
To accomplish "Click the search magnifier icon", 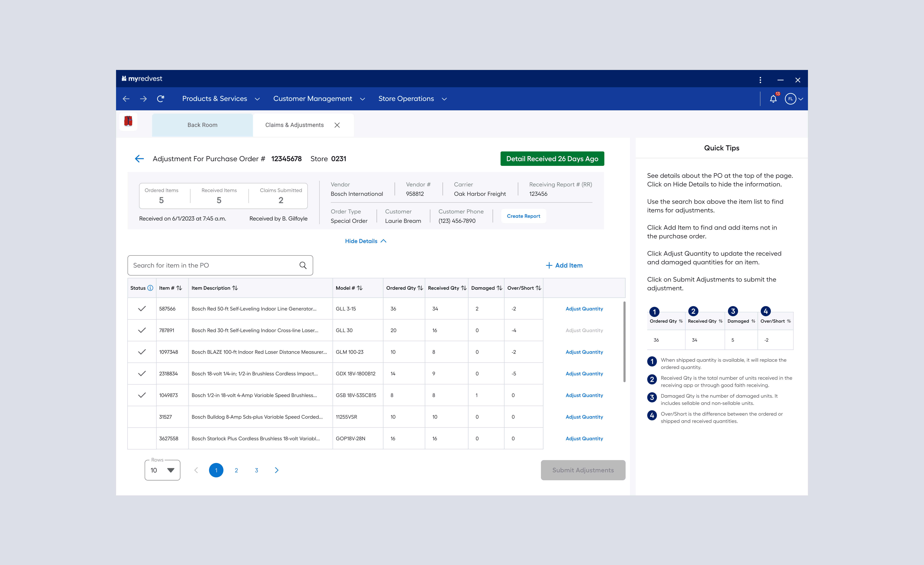I will 303,265.
